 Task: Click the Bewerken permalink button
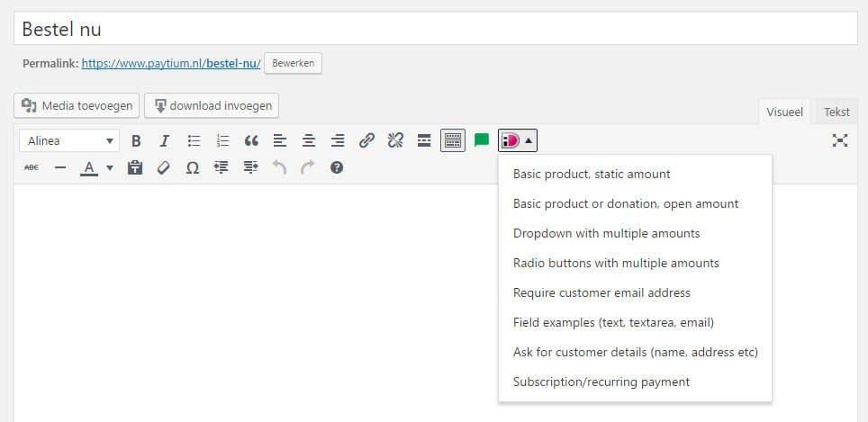(293, 63)
